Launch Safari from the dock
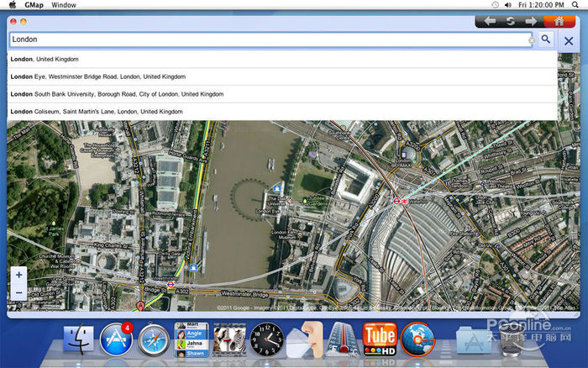 154,340
